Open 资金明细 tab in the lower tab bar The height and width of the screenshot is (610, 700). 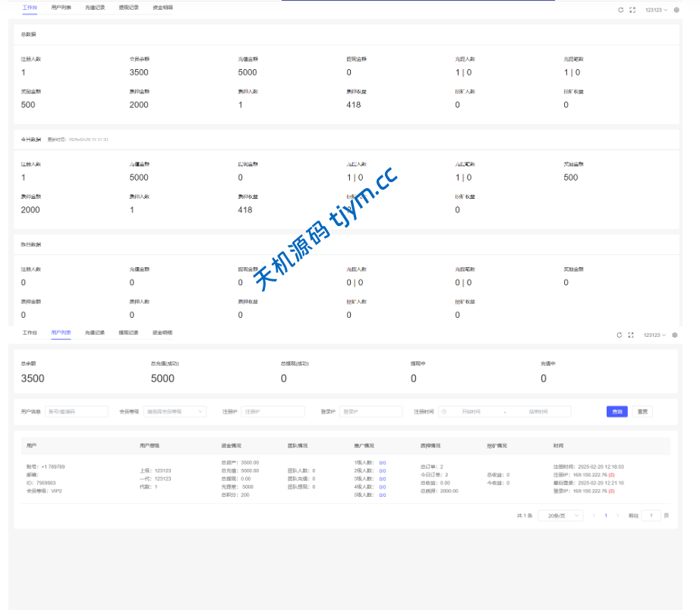pyautogui.click(x=162, y=332)
